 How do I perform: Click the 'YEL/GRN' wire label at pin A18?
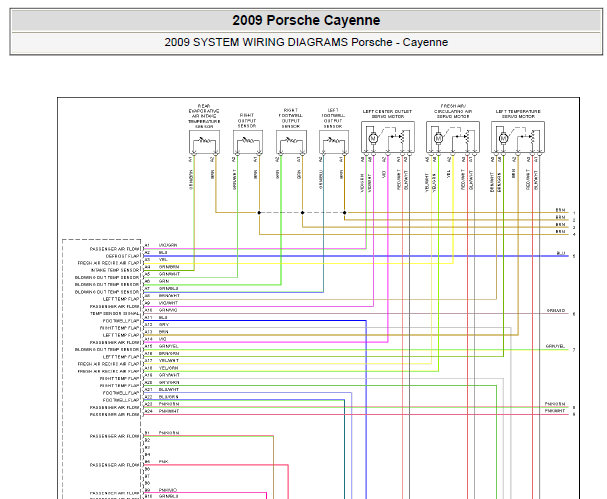point(168,368)
